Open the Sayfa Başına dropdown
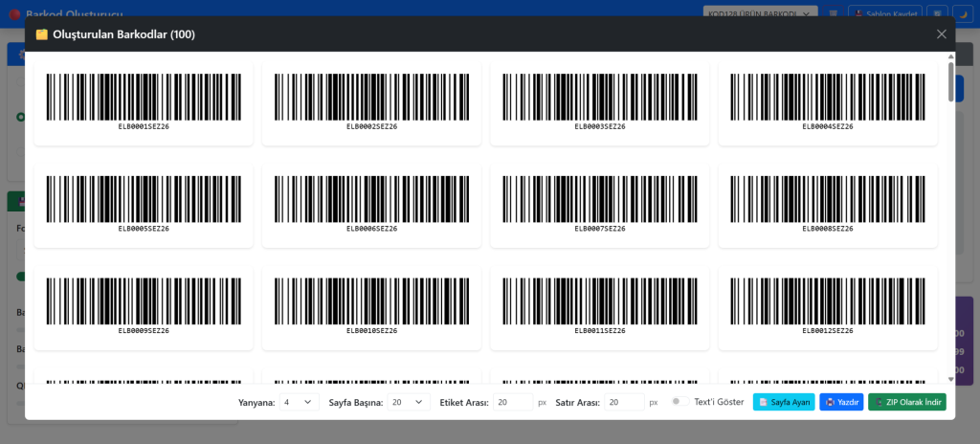This screenshot has width=980, height=444. point(409,402)
